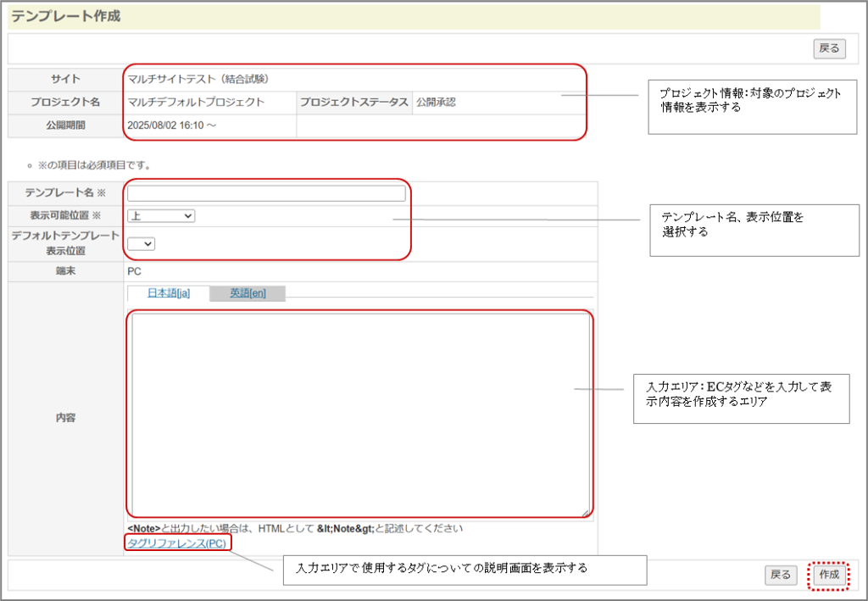Click the <Note> HTML escaping hint text
The height and width of the screenshot is (601, 868).
pyautogui.click(x=294, y=528)
